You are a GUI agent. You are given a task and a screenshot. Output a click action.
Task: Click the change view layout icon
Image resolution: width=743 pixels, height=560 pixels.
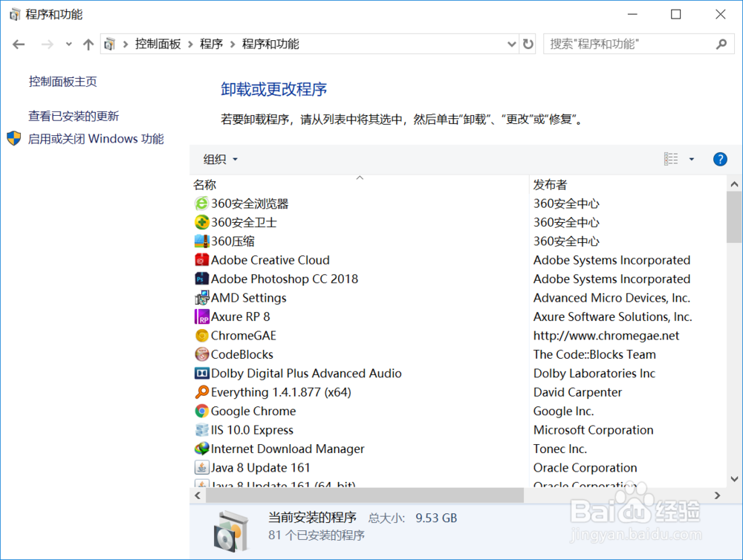671,159
